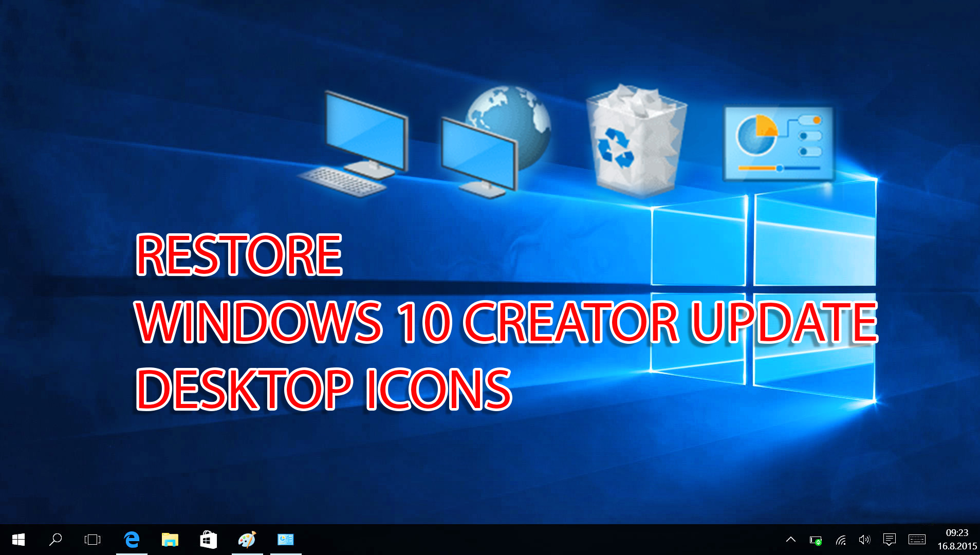
Task: Open Control Panel from the taskbar
Action: (x=285, y=540)
